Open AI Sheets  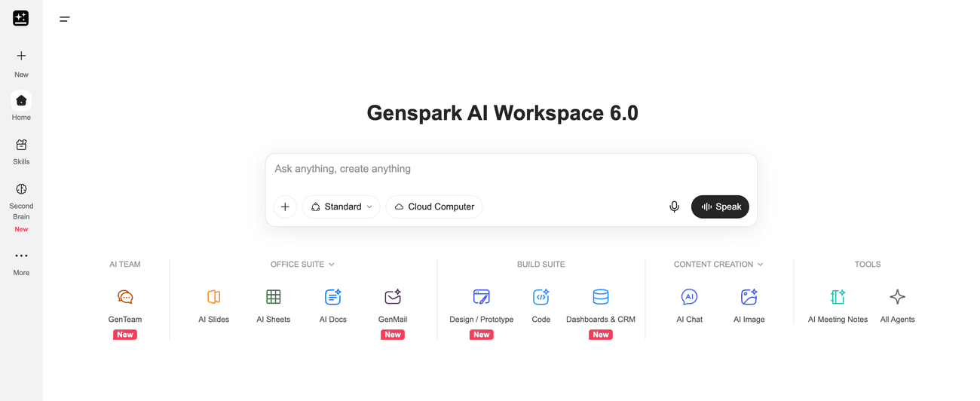tap(273, 305)
